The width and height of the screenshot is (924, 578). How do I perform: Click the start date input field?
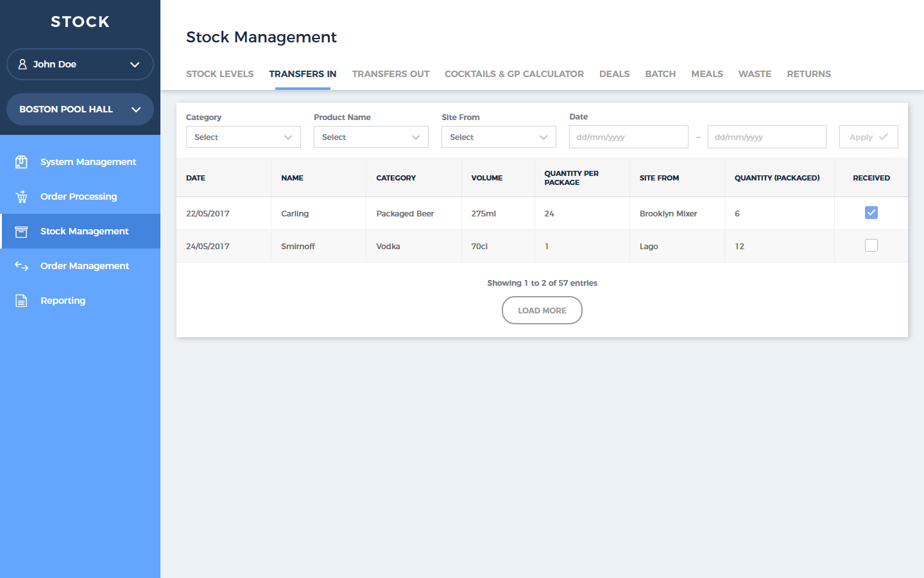(628, 137)
